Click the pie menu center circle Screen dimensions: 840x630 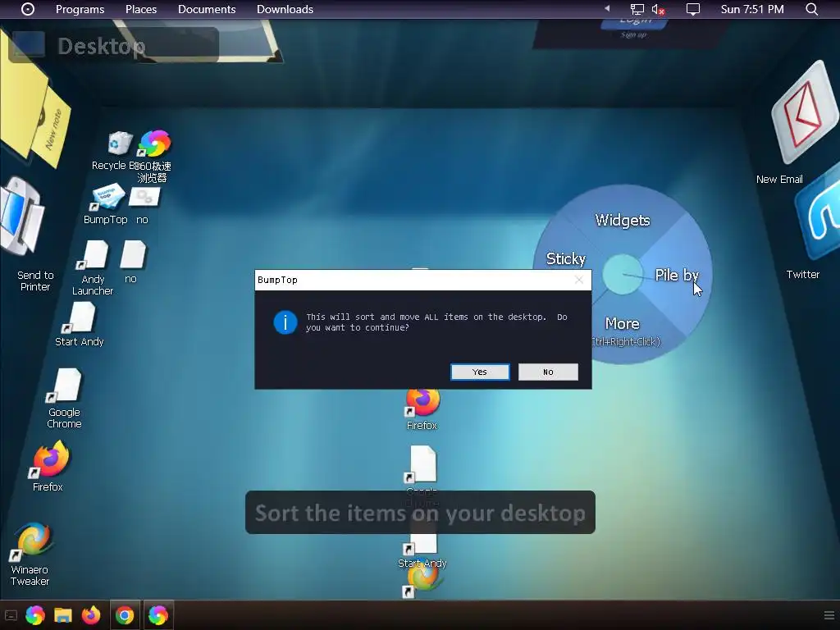click(622, 274)
